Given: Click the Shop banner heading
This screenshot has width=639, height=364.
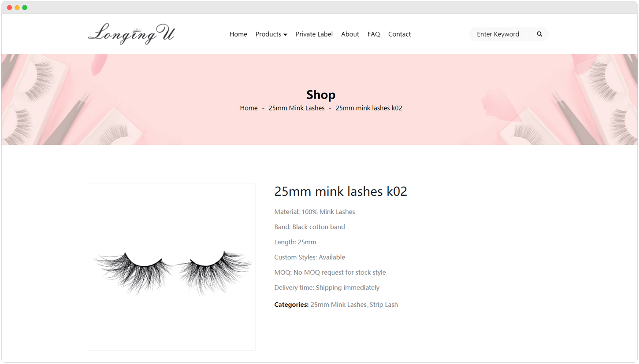Looking at the screenshot, I should 321,95.
